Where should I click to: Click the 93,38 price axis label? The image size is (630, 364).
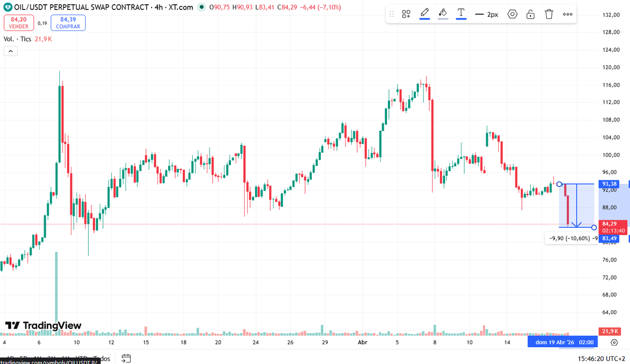[x=609, y=184]
